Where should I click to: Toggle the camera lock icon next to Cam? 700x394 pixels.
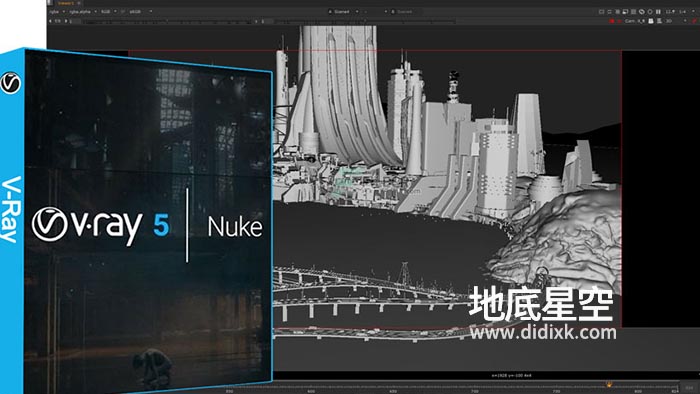click(x=651, y=21)
